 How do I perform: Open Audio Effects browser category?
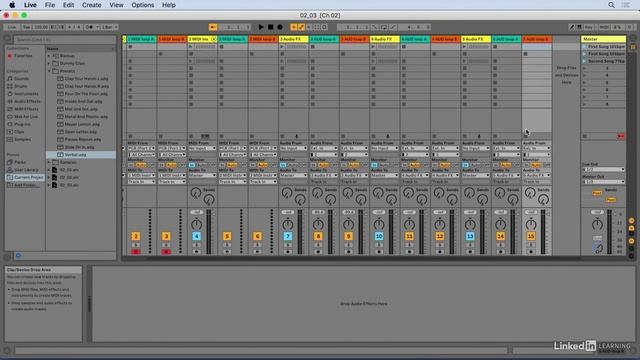pos(27,101)
